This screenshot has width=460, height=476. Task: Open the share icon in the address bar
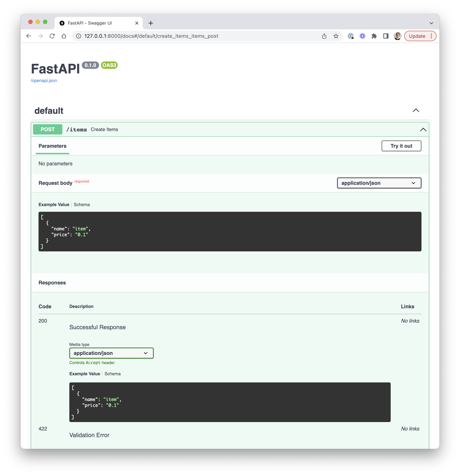point(324,36)
